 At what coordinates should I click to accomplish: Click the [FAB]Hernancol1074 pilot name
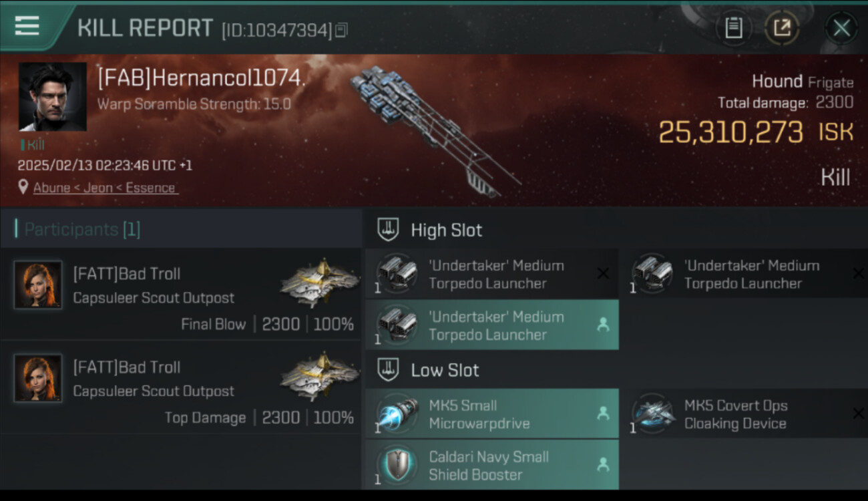pyautogui.click(x=201, y=78)
